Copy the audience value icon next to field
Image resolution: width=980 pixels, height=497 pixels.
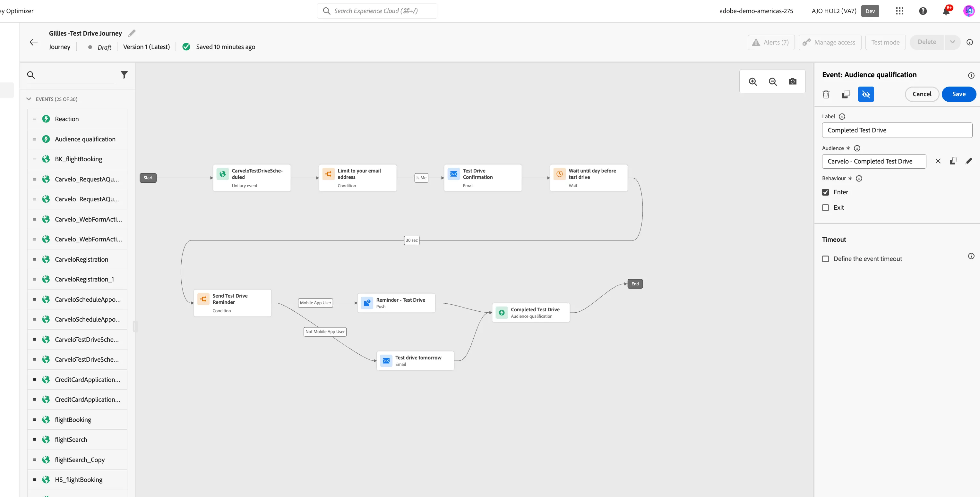[953, 161]
